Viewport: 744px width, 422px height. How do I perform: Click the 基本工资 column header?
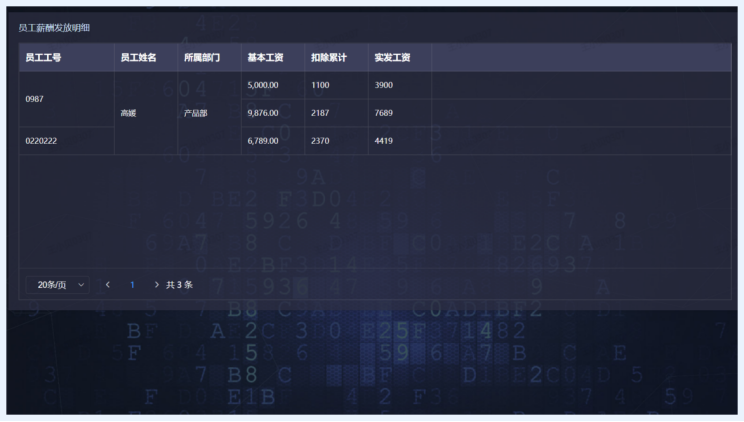(x=265, y=58)
